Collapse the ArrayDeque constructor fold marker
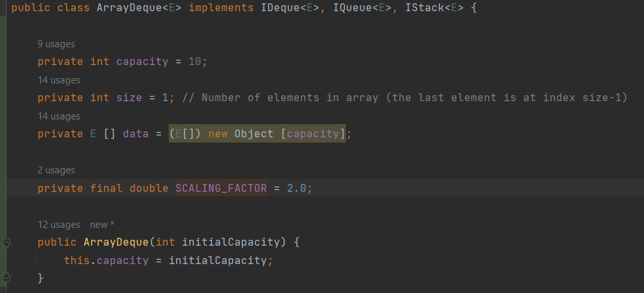This screenshot has width=644, height=293. [x=6, y=243]
